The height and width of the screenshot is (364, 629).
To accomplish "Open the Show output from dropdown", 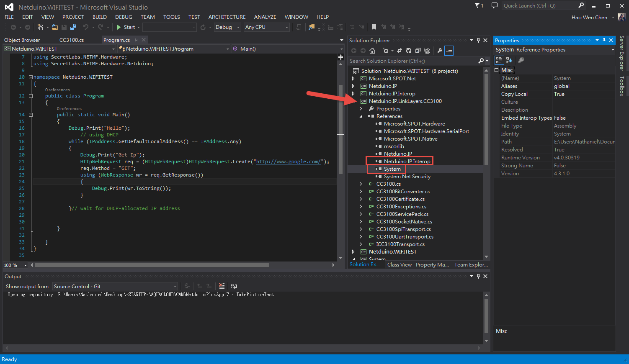I will pos(175,287).
